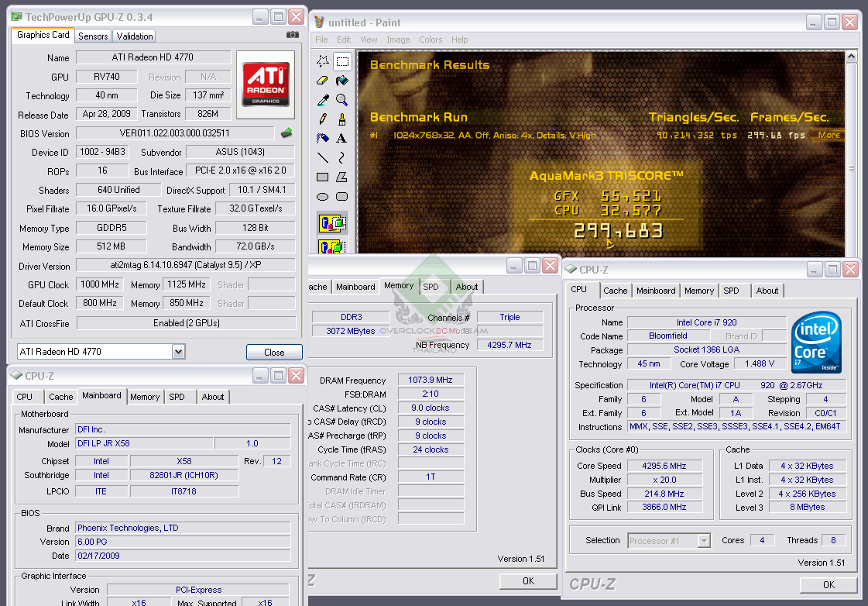
Task: Open the Help menu in Paint
Action: [x=459, y=40]
